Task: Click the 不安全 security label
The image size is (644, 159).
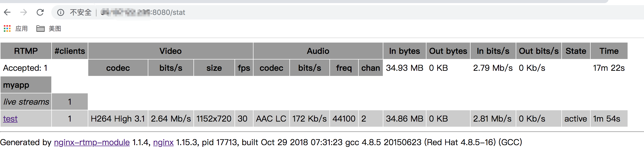Action: 81,12
